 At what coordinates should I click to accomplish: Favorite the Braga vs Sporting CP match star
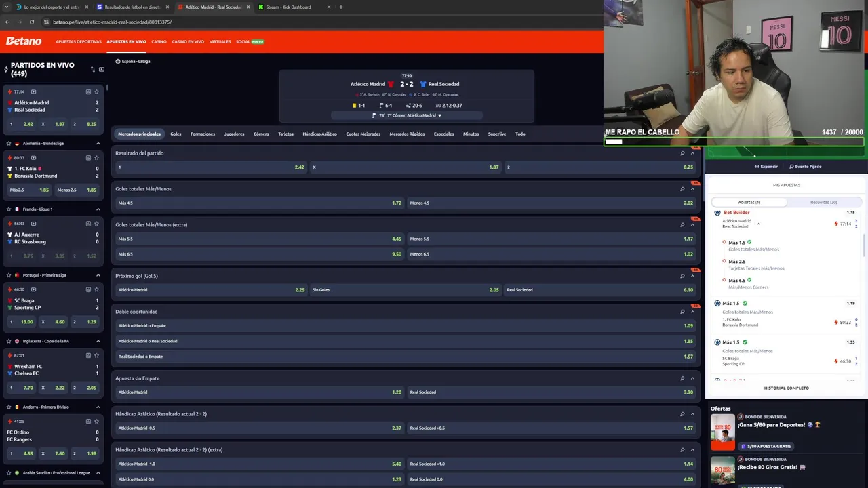pyautogui.click(x=97, y=289)
